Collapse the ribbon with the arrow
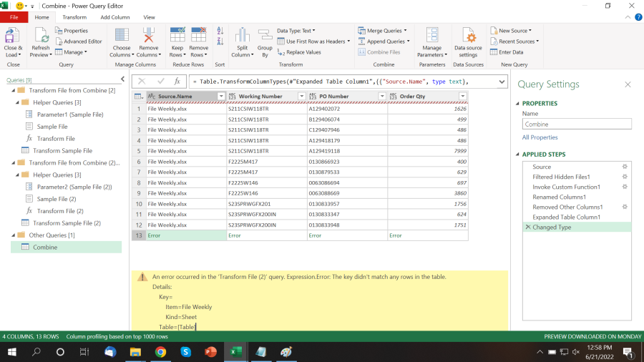This screenshot has height=362, width=644. coord(628,17)
